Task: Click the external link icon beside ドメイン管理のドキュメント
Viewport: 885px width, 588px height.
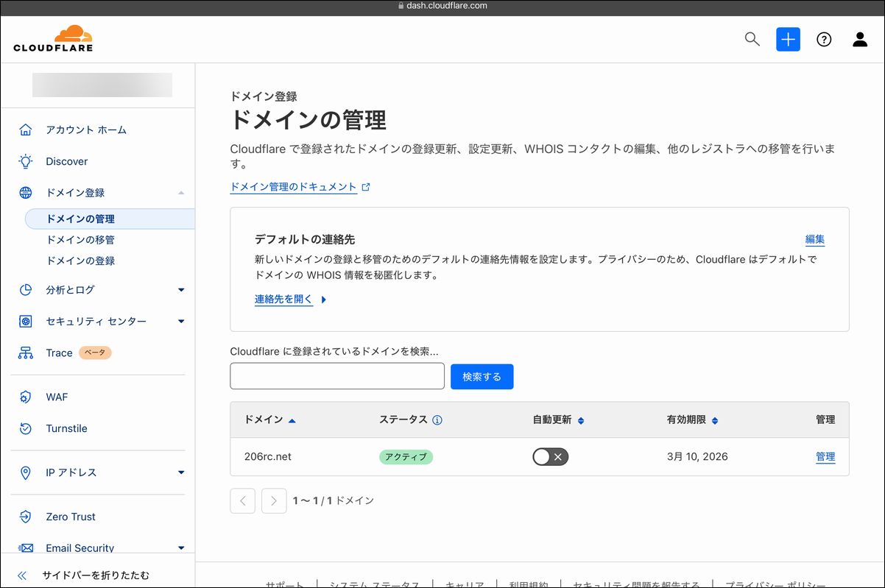Action: (366, 187)
